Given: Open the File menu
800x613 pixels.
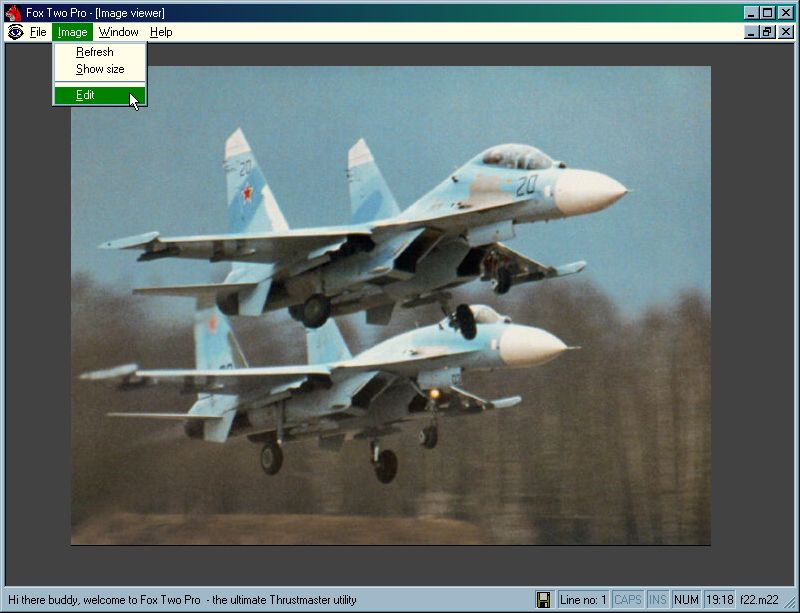Looking at the screenshot, I should pos(38,32).
